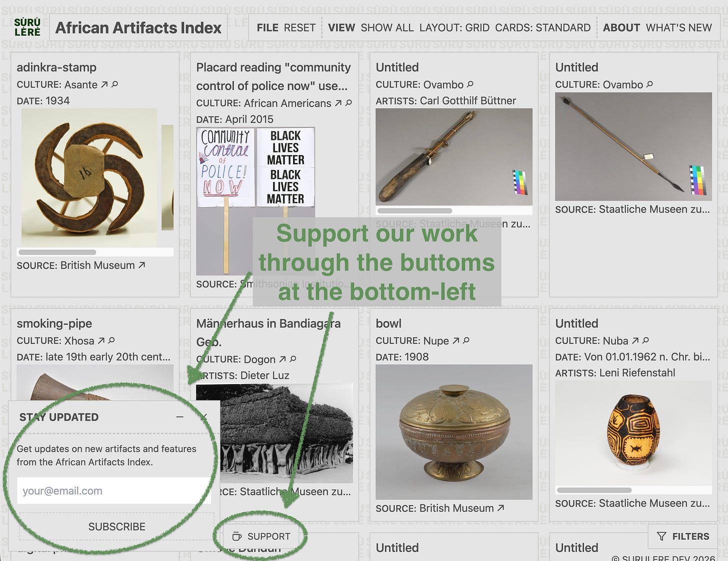Click the SÙRÙ LÉRÉ logo
The image size is (728, 561).
[27, 27]
